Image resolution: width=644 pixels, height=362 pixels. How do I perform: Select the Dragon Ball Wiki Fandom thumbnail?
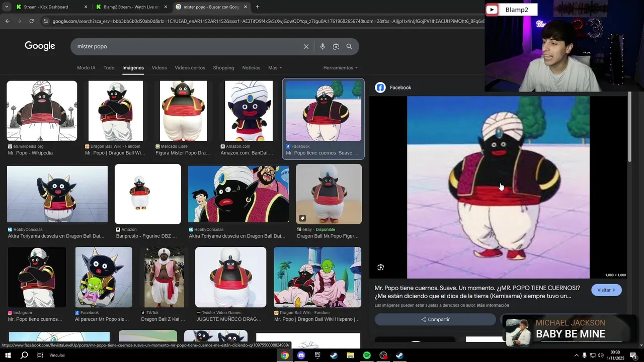(x=116, y=111)
